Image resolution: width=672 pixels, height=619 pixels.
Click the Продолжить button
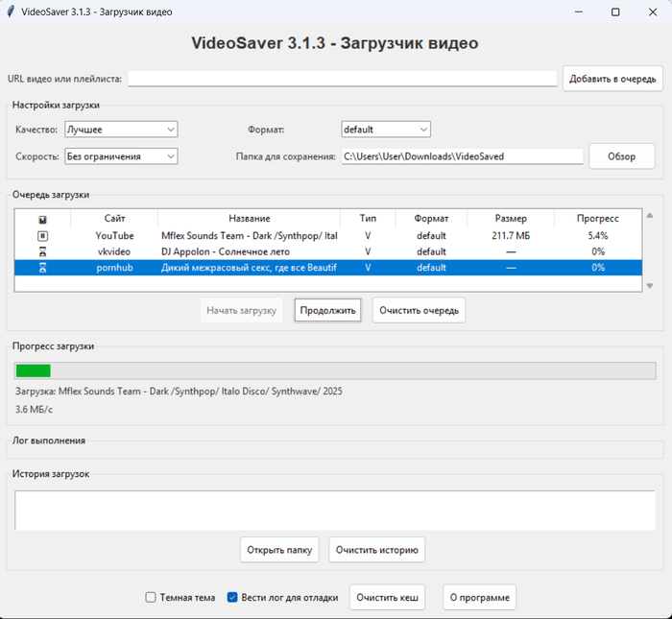point(327,310)
